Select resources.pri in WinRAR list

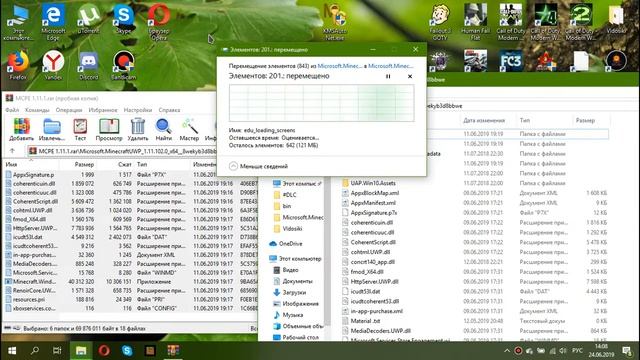(29, 299)
